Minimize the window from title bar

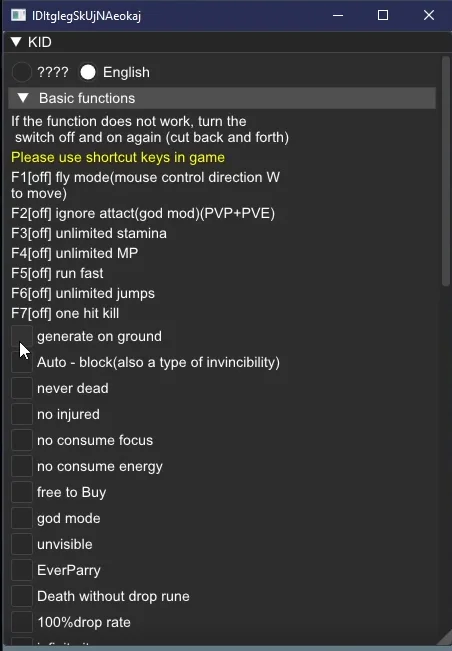(x=338, y=15)
